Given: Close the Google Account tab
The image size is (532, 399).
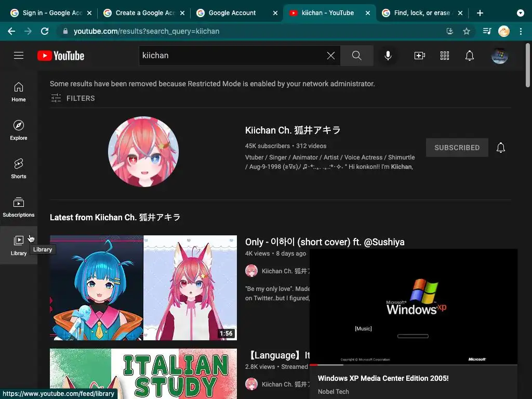Looking at the screenshot, I should 275,13.
